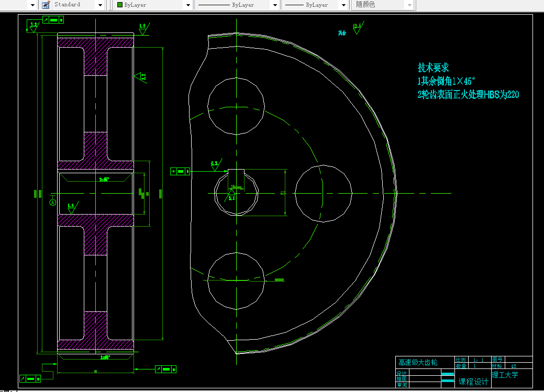Select the 审阅 row label
544x392 pixels.
(402, 385)
